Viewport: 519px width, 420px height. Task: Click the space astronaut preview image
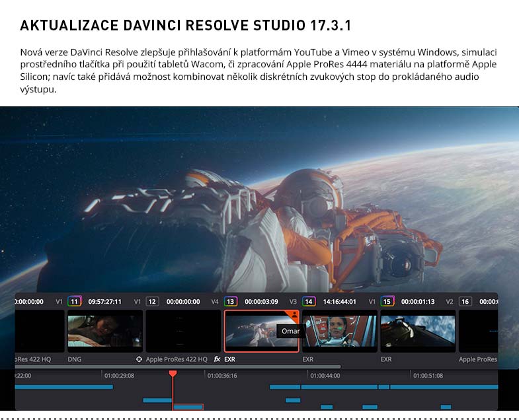259,199
